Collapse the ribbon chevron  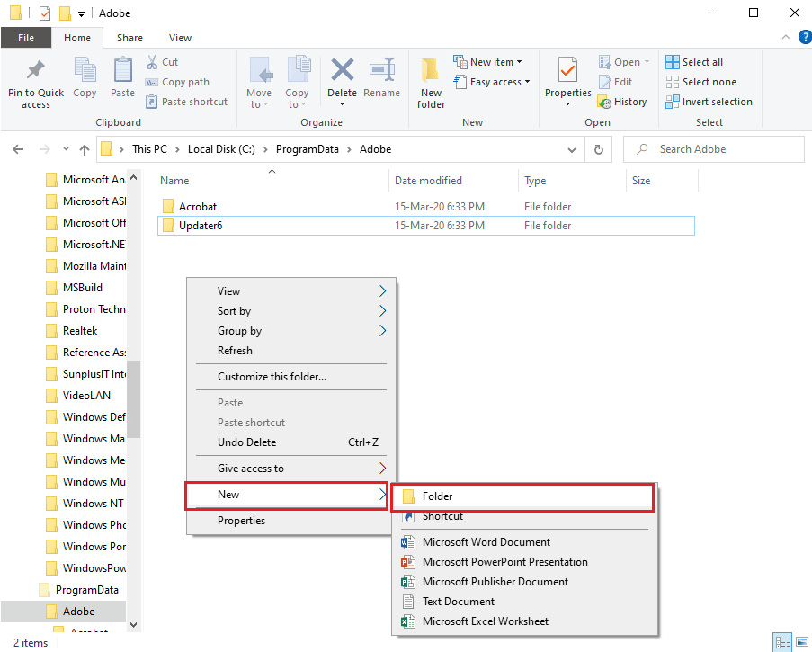click(x=786, y=37)
